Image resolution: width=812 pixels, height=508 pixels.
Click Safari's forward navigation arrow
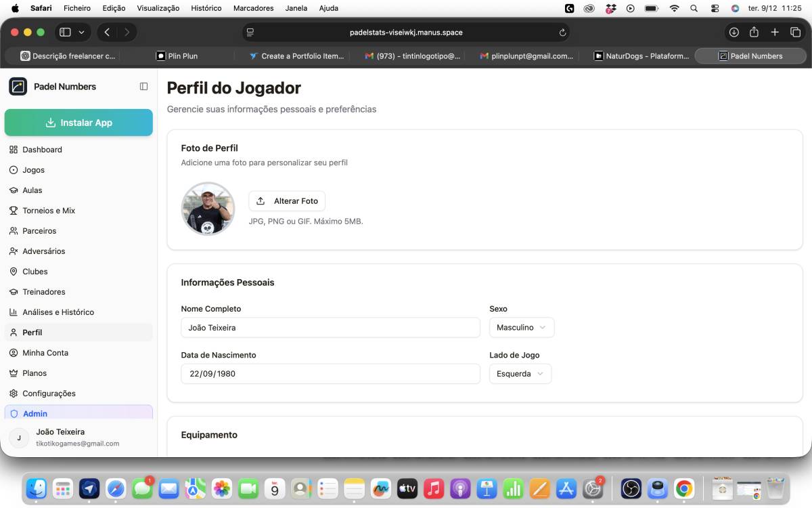point(127,32)
